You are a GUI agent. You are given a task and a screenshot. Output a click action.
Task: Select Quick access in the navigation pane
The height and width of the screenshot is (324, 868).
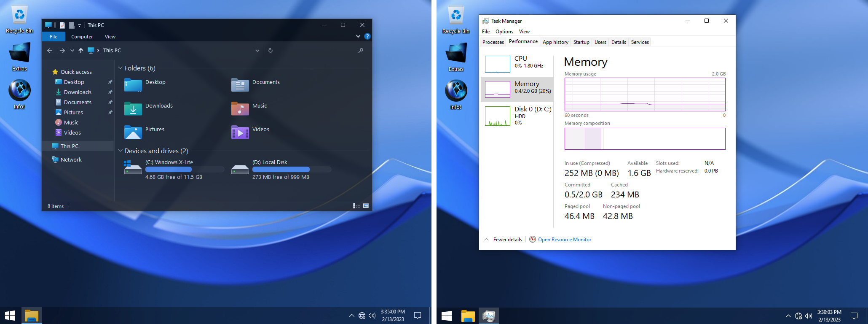pos(76,72)
